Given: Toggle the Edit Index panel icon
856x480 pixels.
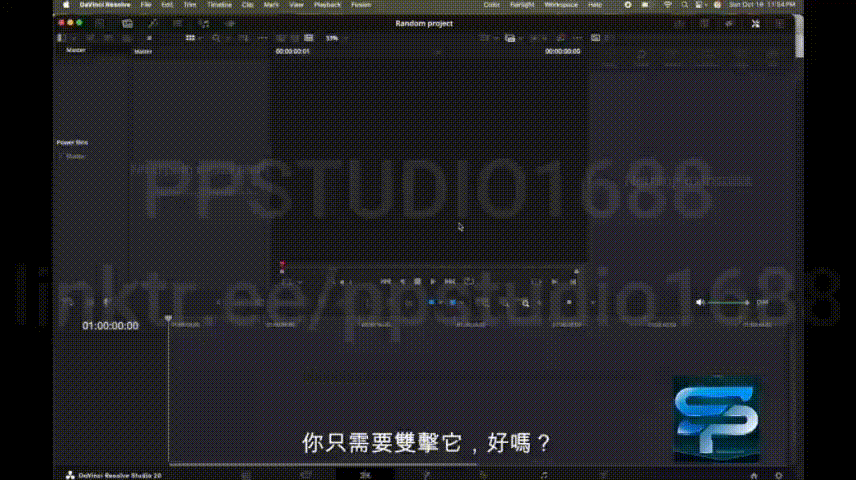Looking at the screenshot, I should point(177,23).
